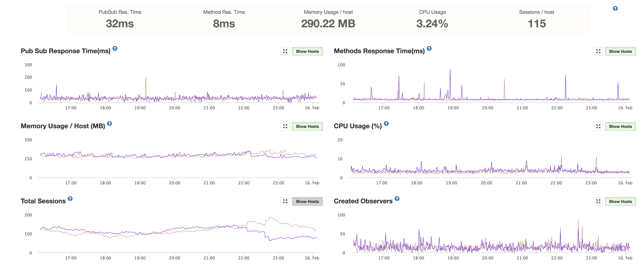
Task: Open help for Total Sessions
Action: pyautogui.click(x=70, y=199)
